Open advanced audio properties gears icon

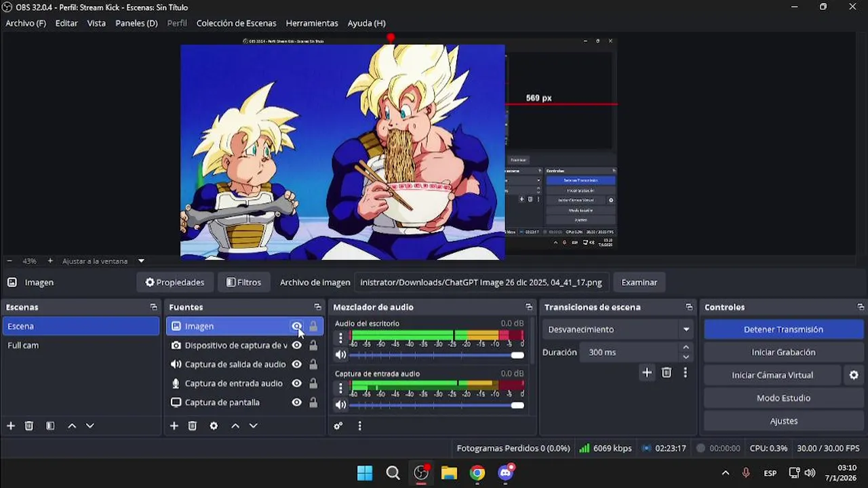338,426
